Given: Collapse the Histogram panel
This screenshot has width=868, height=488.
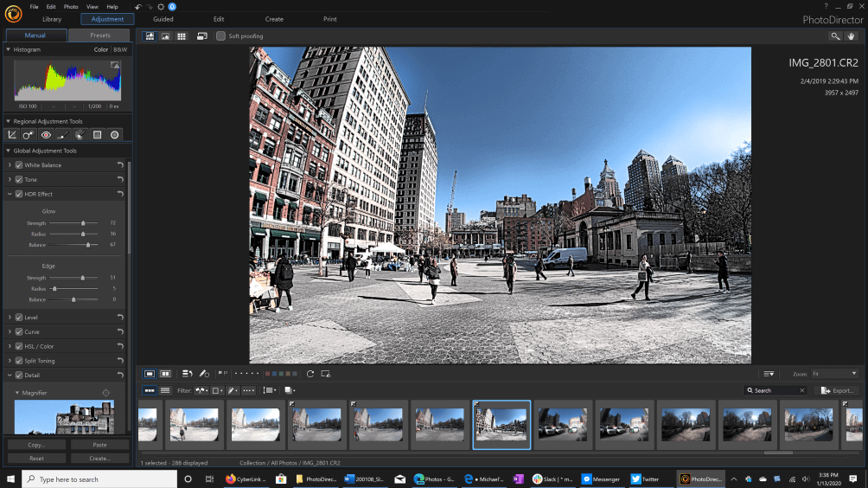Looking at the screenshot, I should coord(9,50).
